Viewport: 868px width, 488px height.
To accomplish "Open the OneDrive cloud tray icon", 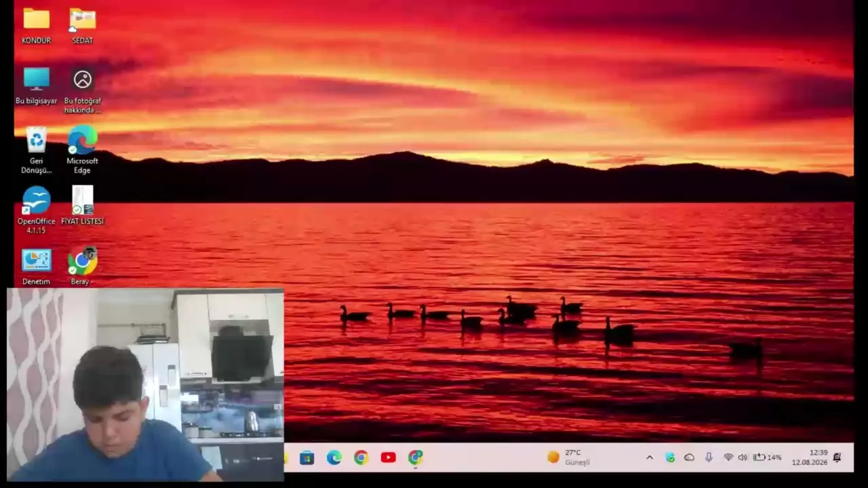I will click(x=689, y=457).
